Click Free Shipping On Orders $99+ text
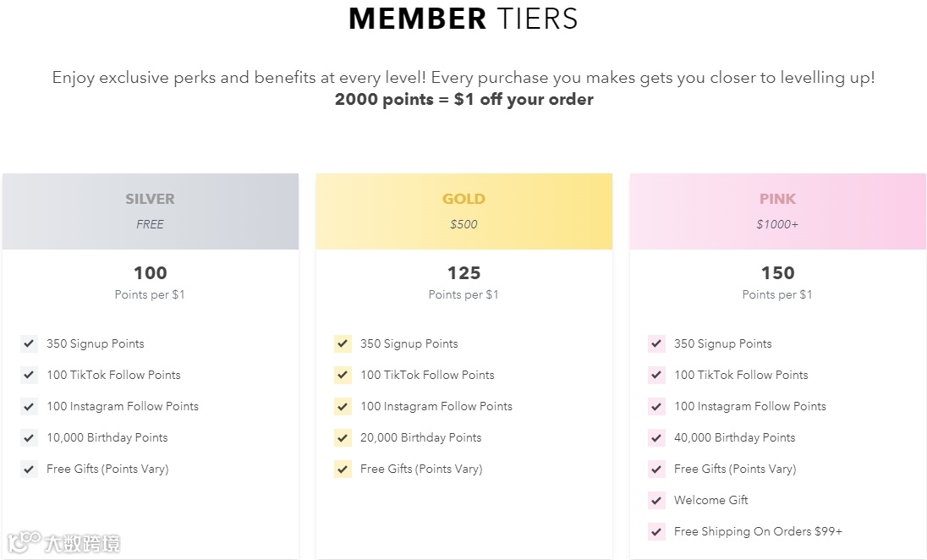The width and height of the screenshot is (927, 560). pos(758,531)
